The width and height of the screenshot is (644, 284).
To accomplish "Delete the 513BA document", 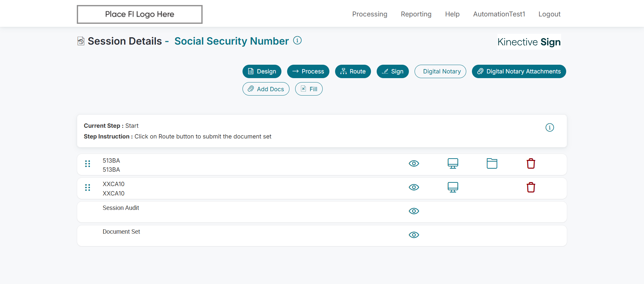I will [531, 164].
